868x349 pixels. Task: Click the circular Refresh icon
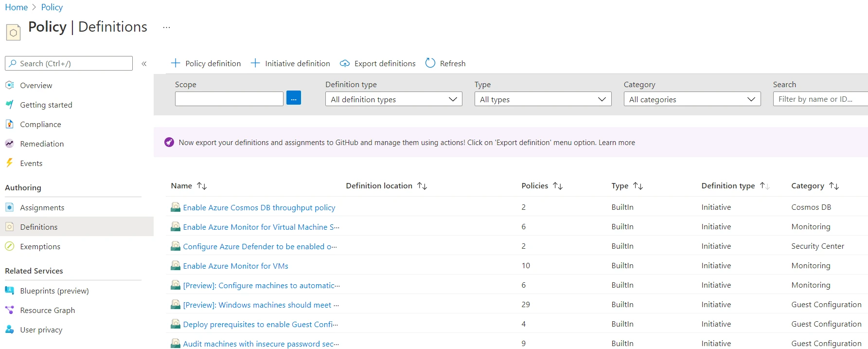pos(430,63)
